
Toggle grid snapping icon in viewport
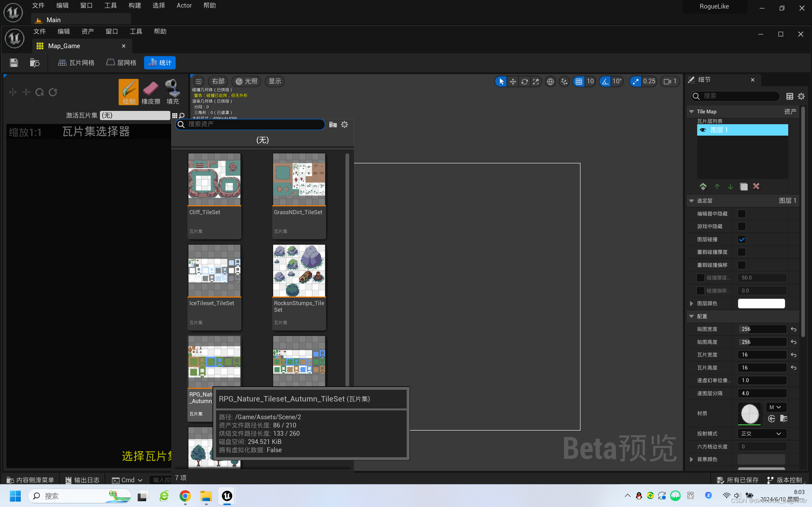pos(579,81)
